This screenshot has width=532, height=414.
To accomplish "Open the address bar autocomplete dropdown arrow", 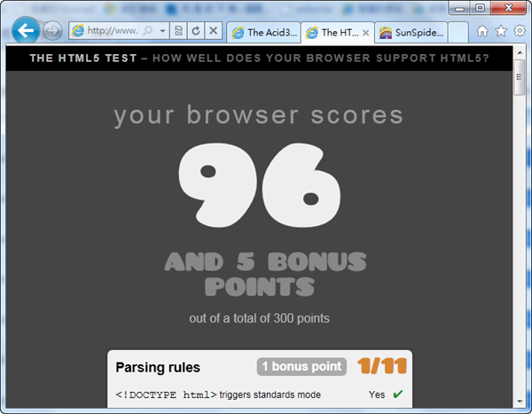I will [162, 31].
